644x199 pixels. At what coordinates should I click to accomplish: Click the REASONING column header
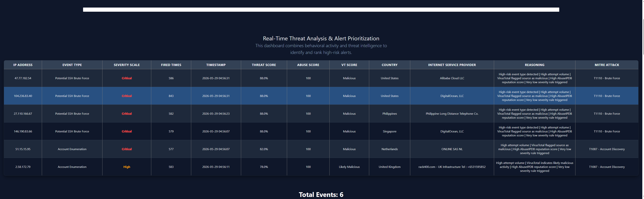[535, 65]
